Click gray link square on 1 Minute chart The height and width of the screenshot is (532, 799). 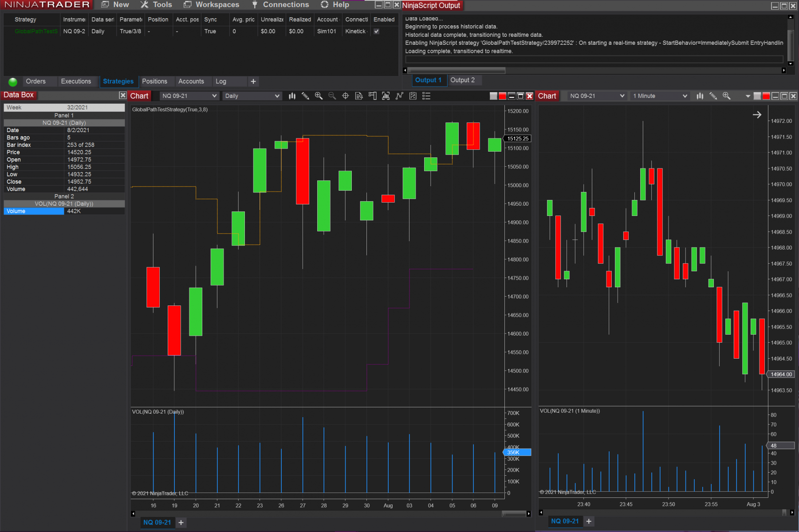click(757, 96)
